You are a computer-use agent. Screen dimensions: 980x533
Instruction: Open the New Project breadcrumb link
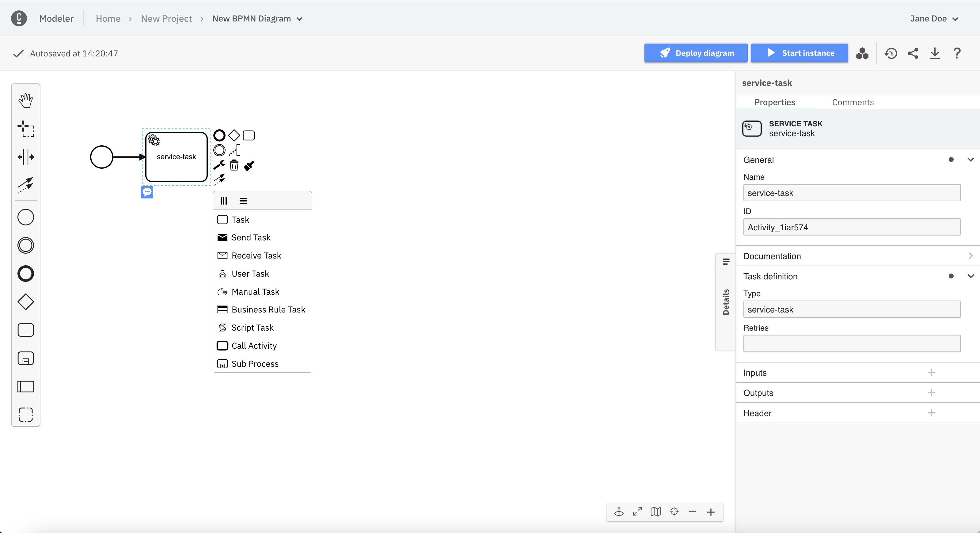point(166,18)
